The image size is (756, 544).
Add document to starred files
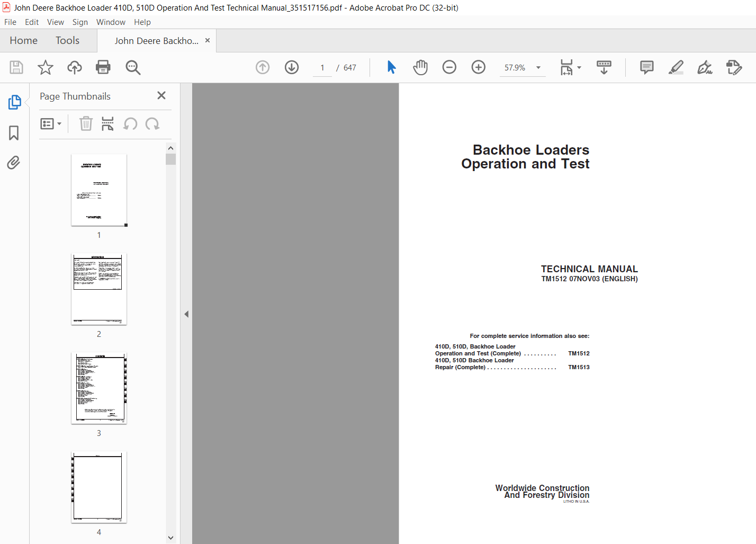(x=46, y=67)
